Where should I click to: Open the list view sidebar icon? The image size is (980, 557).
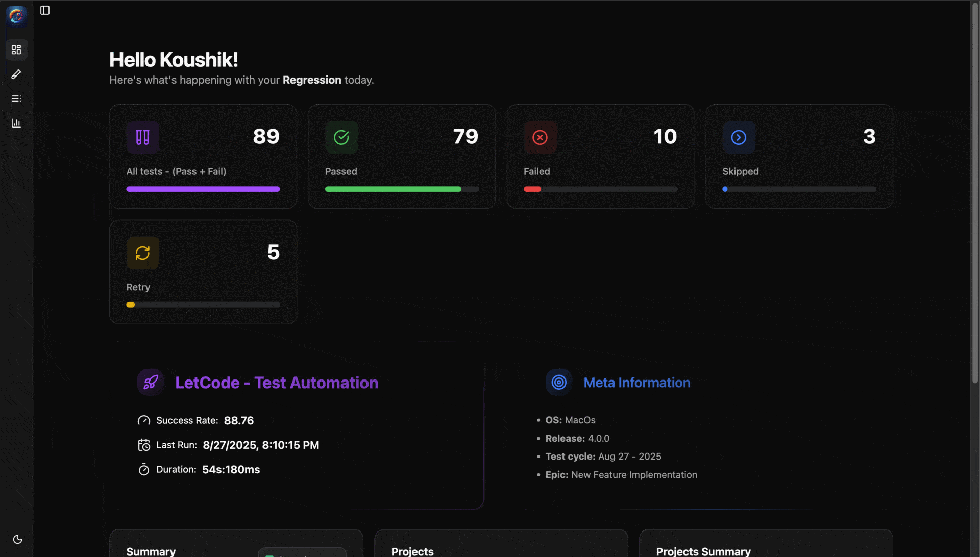click(x=16, y=98)
